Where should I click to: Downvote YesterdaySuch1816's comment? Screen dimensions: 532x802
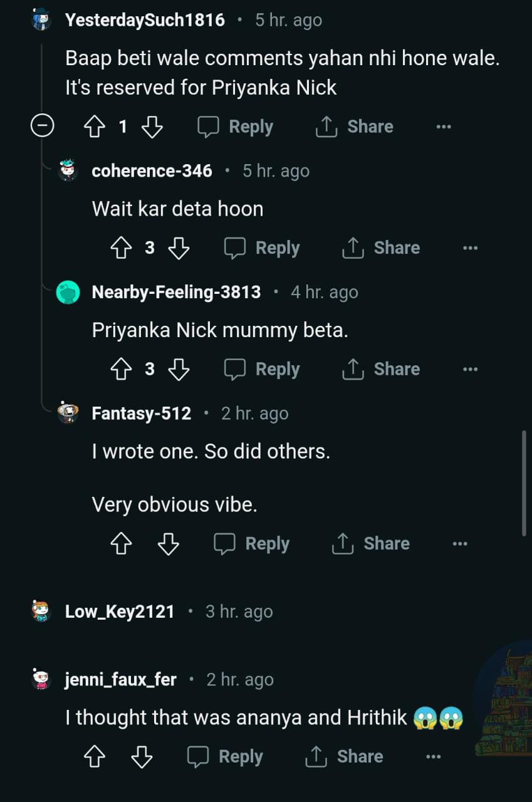point(152,127)
